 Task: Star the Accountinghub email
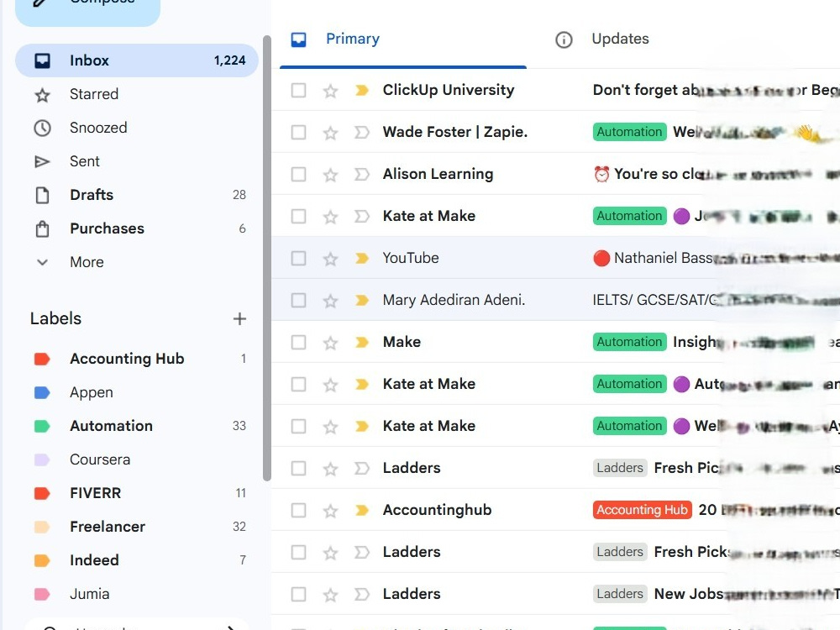[330, 511]
